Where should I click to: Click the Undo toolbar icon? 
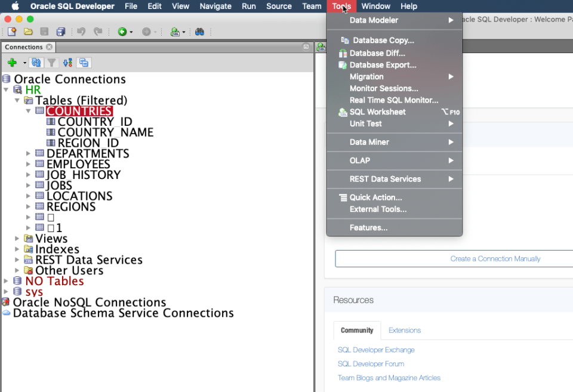tap(81, 32)
